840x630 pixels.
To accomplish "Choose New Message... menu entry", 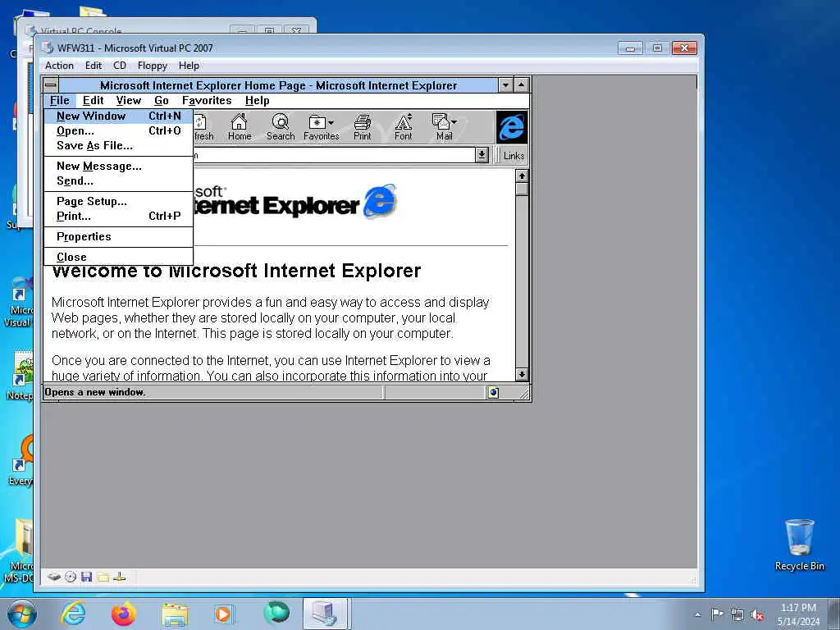I will tap(118, 166).
